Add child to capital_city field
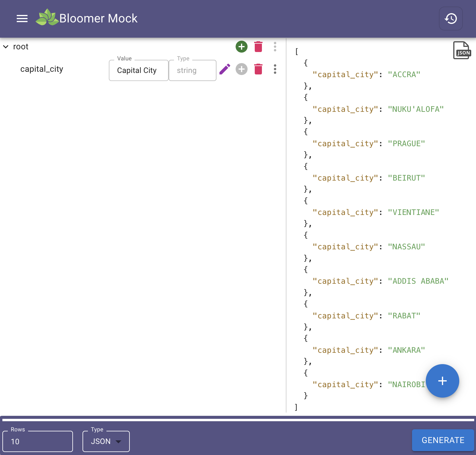The image size is (476, 455). pyautogui.click(x=242, y=69)
